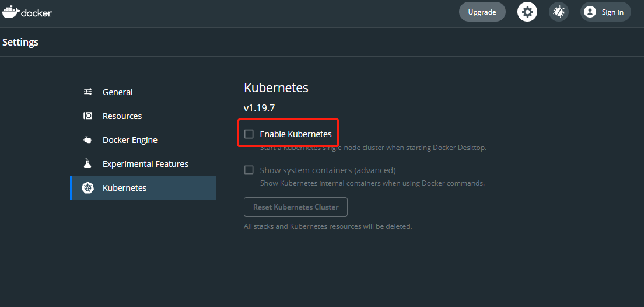This screenshot has width=644, height=307.
Task: Click the Sign in text
Action: (x=612, y=12)
